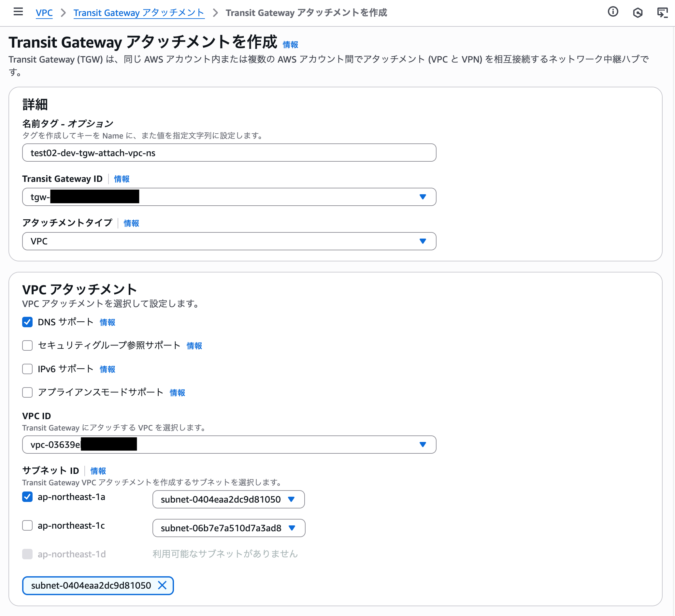
Task: Enable セキュリティグループ参照サポート
Action: [27, 345]
